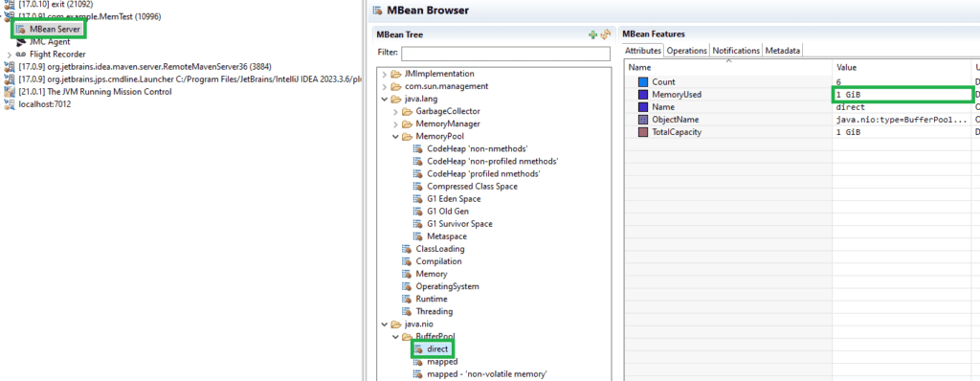This screenshot has height=381, width=980.
Task: Click the Metaspace bean icon
Action: coord(418,236)
